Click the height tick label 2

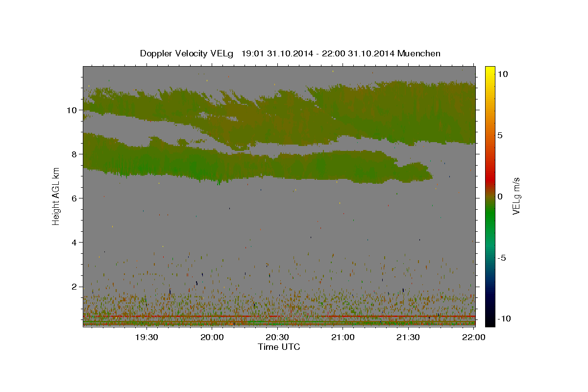click(x=74, y=287)
